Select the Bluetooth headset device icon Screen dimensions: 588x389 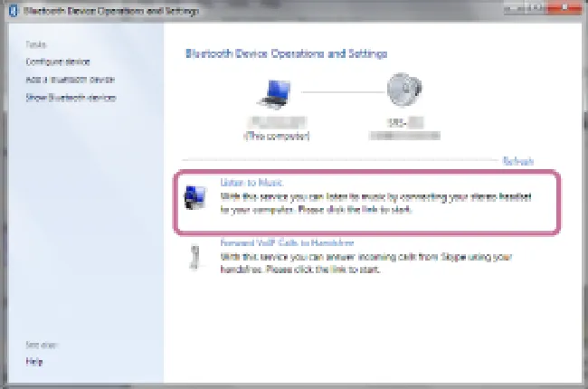(x=404, y=90)
